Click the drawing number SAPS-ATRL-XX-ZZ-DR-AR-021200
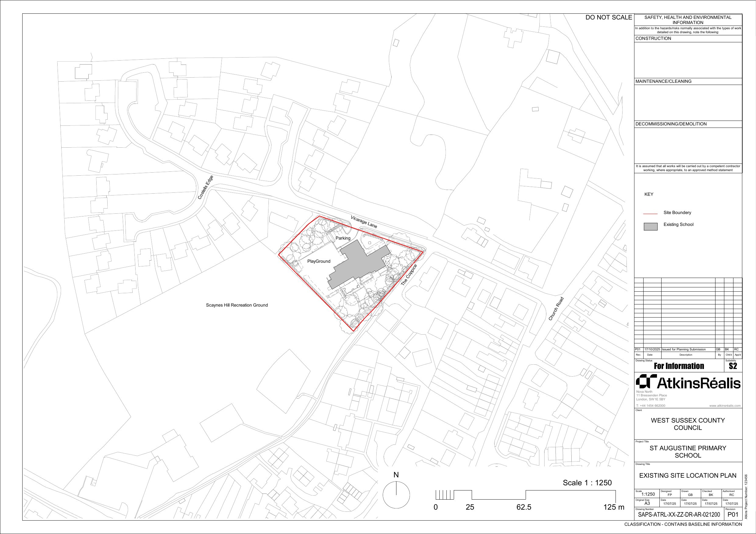This screenshot has width=756, height=534. [x=679, y=515]
